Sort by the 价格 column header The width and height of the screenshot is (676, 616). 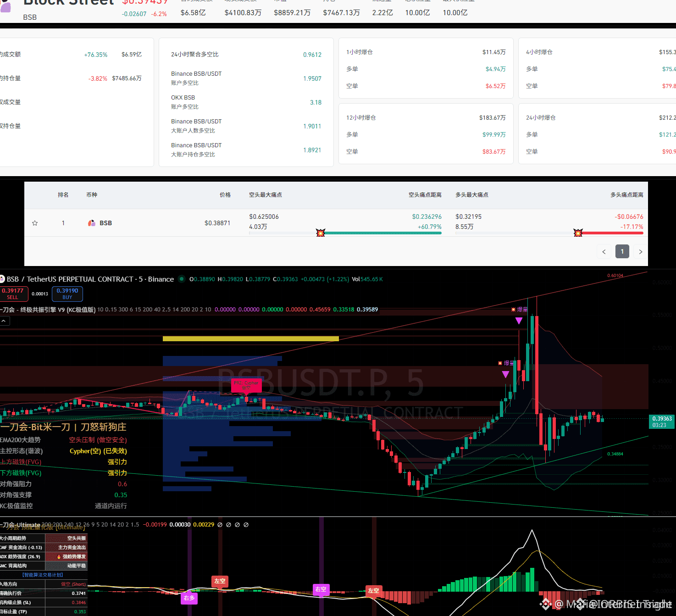225,195
